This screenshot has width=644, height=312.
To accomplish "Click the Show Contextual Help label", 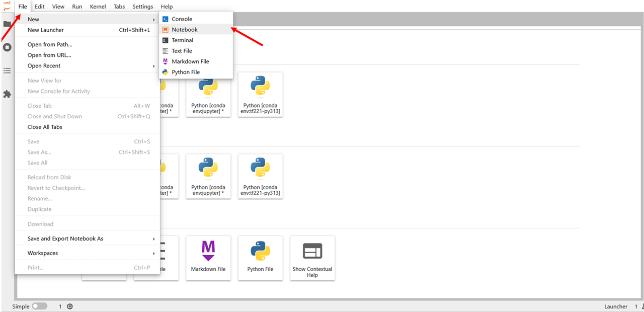I will click(312, 272).
